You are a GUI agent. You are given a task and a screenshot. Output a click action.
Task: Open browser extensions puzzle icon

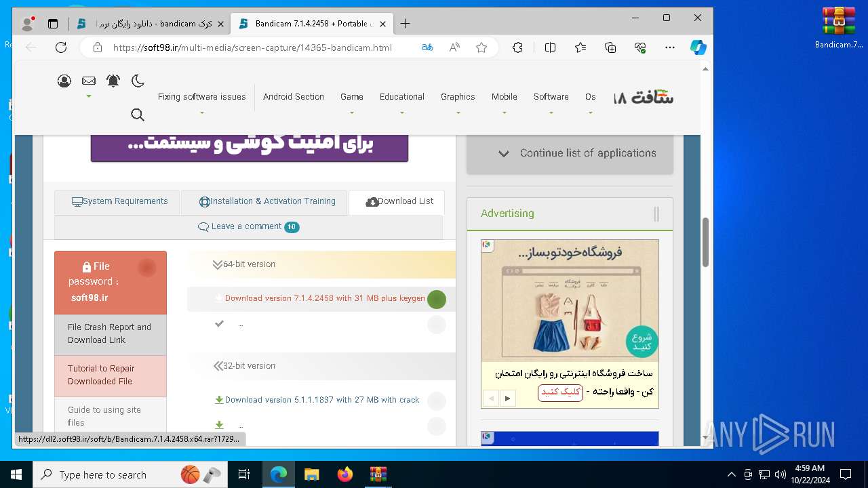517,47
